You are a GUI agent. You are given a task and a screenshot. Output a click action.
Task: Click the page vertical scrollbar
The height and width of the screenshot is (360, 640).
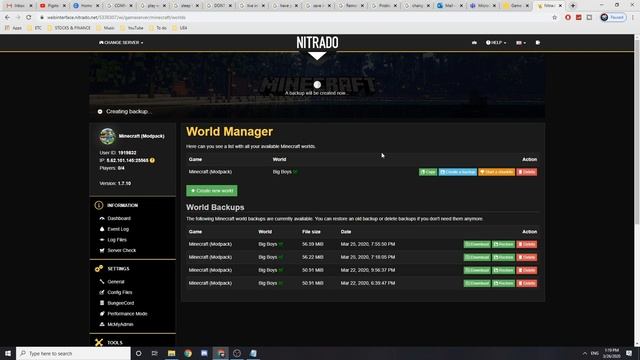[637, 131]
